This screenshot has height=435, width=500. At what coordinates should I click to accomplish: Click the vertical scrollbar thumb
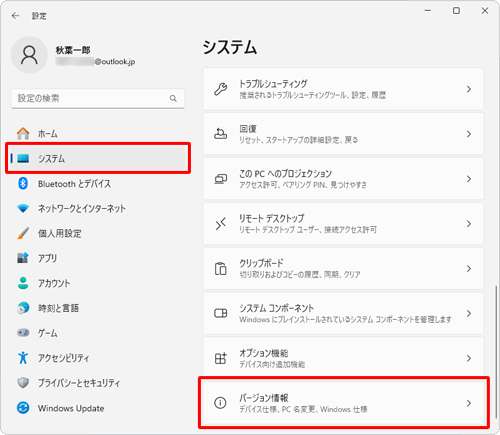(x=496, y=352)
